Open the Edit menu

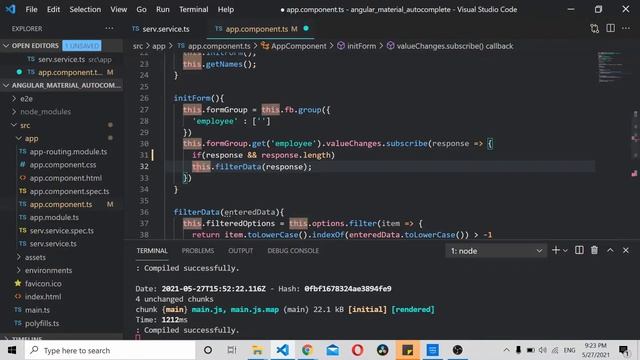point(53,9)
